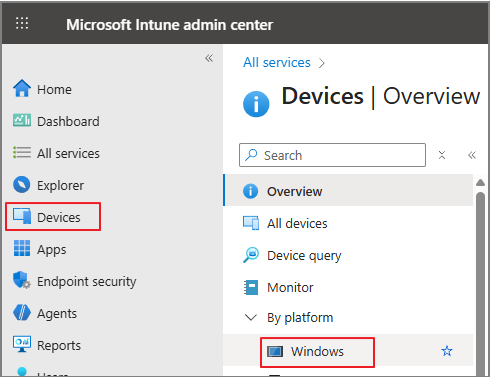This screenshot has height=377, width=490.
Task: Collapse the Devices menu pane
Action: pos(472,155)
